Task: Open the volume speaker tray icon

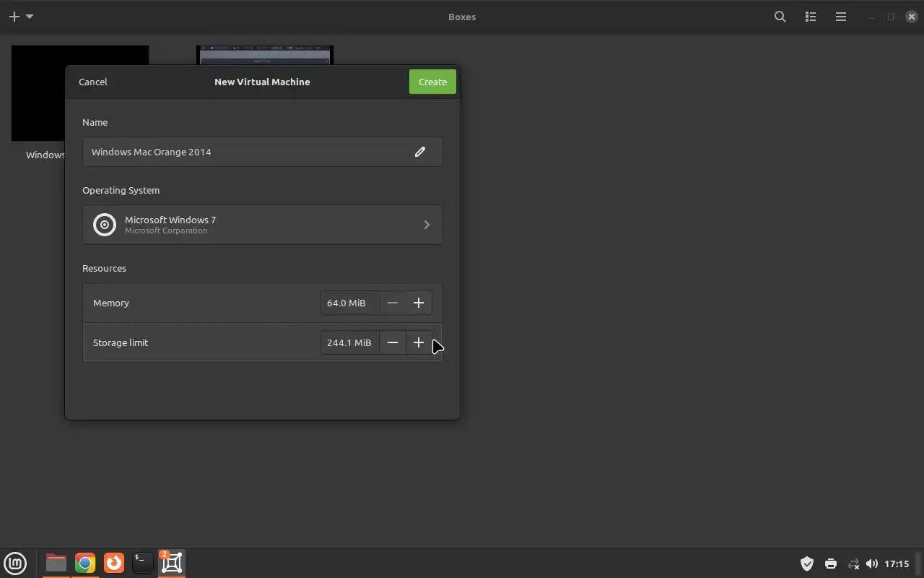Action: (872, 564)
